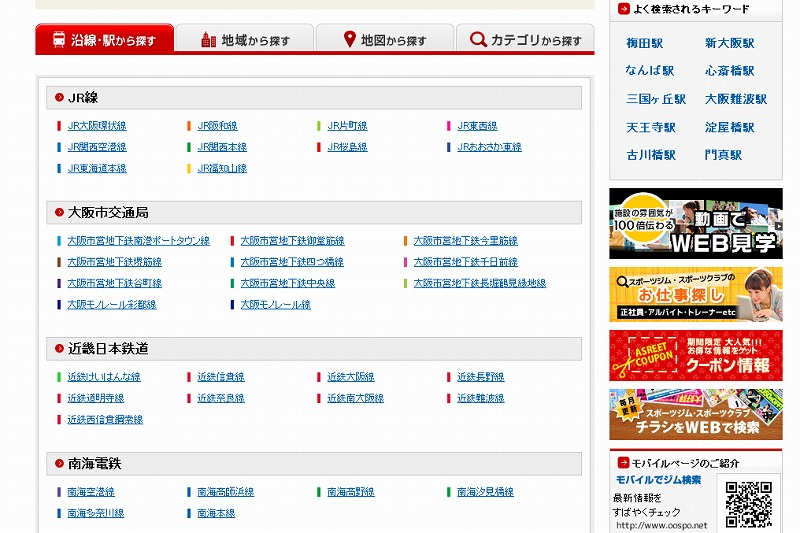Viewport: 800px width, 533px height.
Task: Open the 地図から探す tab
Action: (x=385, y=39)
